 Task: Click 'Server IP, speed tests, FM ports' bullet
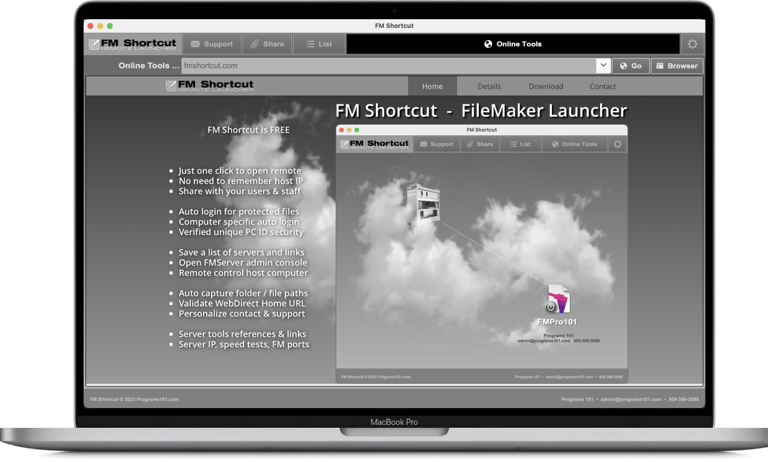coord(243,344)
